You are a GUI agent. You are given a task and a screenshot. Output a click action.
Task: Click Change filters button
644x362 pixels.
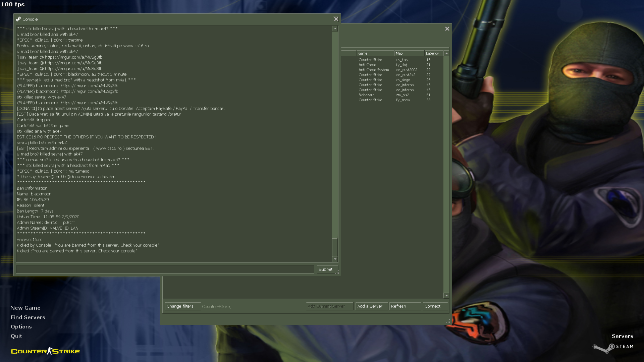pyautogui.click(x=183, y=306)
